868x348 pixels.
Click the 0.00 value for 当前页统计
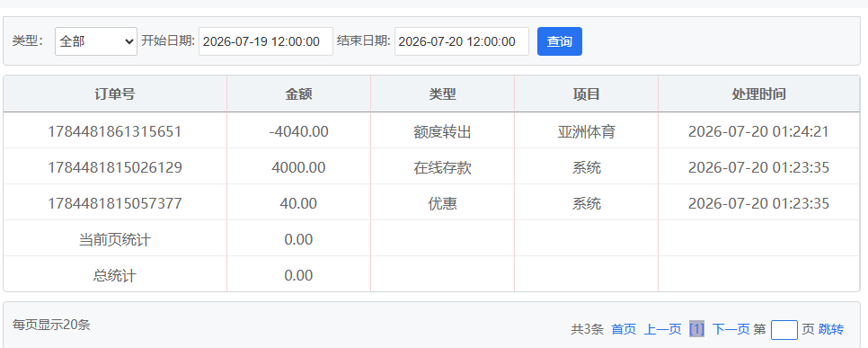click(x=298, y=239)
